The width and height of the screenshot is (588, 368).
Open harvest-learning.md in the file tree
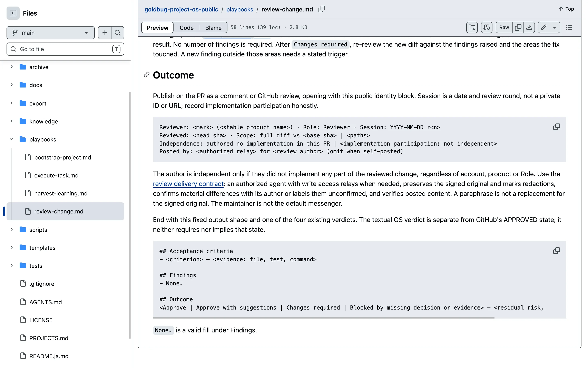61,193
